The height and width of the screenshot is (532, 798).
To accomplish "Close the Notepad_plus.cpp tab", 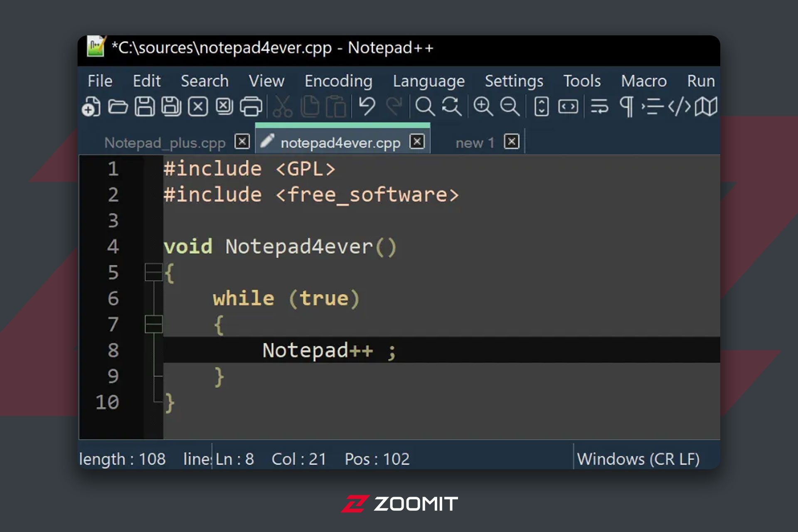I will pos(242,142).
